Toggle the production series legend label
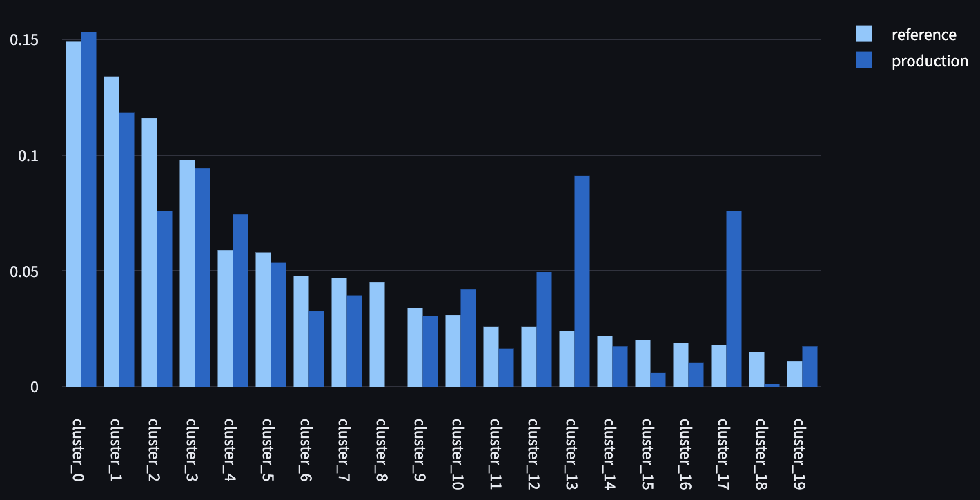 point(930,61)
